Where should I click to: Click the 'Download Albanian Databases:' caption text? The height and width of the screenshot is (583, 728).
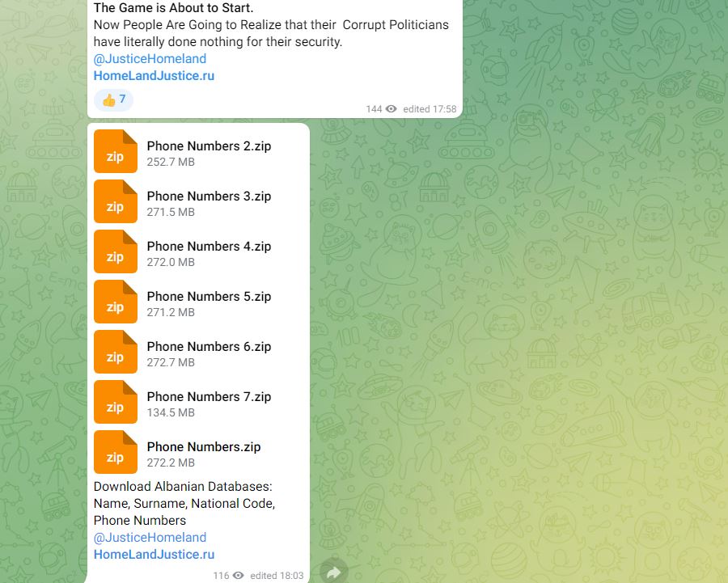tap(183, 487)
